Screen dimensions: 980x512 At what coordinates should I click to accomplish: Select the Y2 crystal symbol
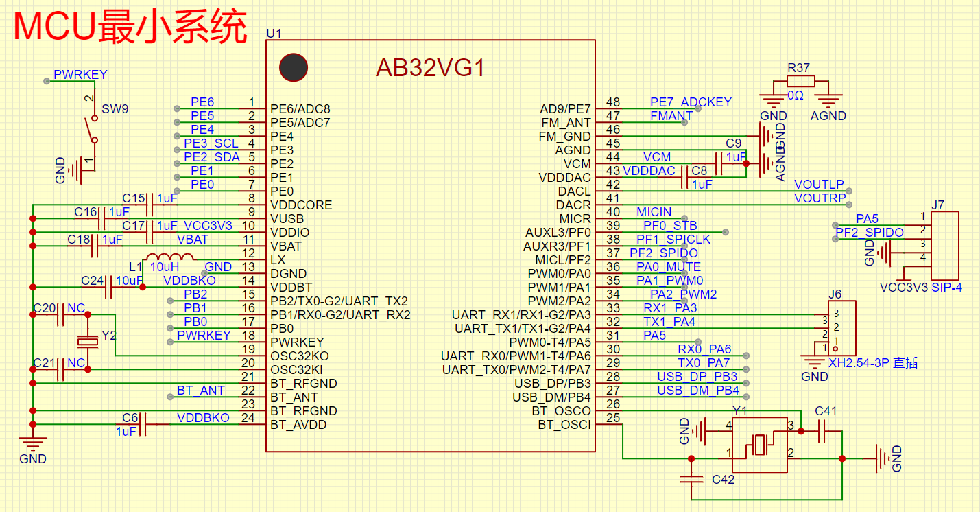(x=88, y=341)
